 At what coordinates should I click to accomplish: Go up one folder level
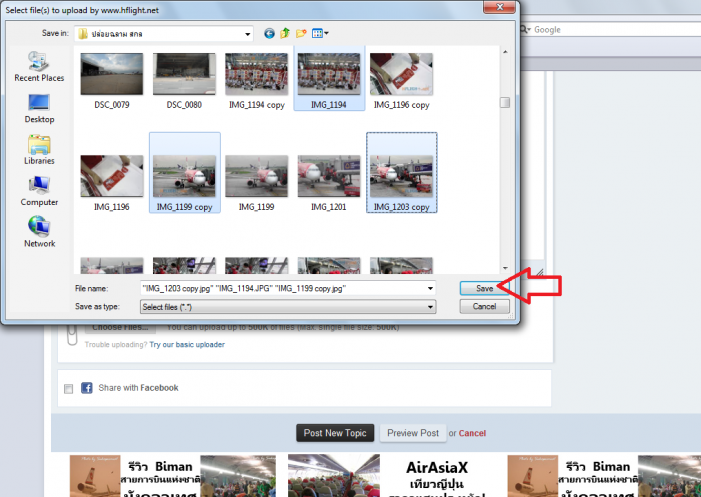pyautogui.click(x=285, y=33)
